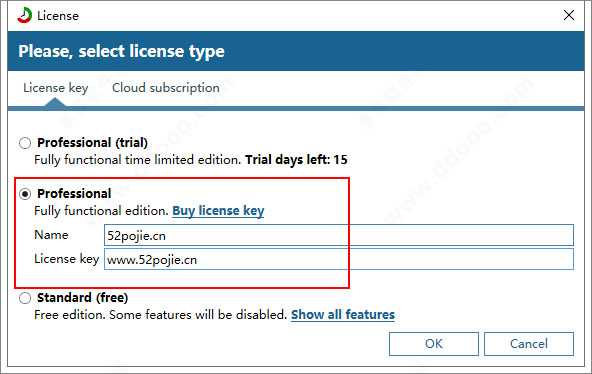
Task: Confirm with the OK button
Action: pyautogui.click(x=434, y=344)
